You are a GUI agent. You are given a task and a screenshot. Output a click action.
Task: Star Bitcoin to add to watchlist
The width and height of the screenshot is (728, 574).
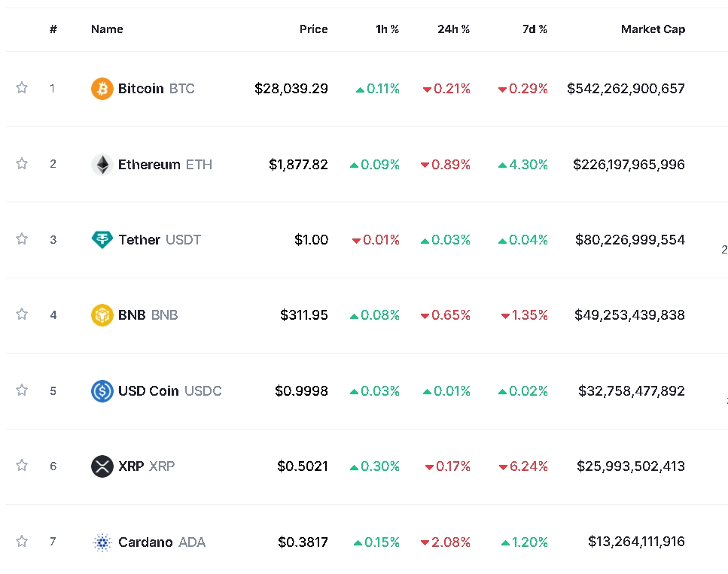click(x=22, y=88)
